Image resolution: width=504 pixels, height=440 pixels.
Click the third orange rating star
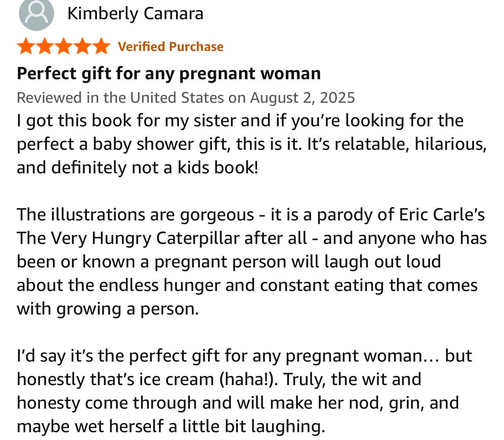(x=64, y=46)
